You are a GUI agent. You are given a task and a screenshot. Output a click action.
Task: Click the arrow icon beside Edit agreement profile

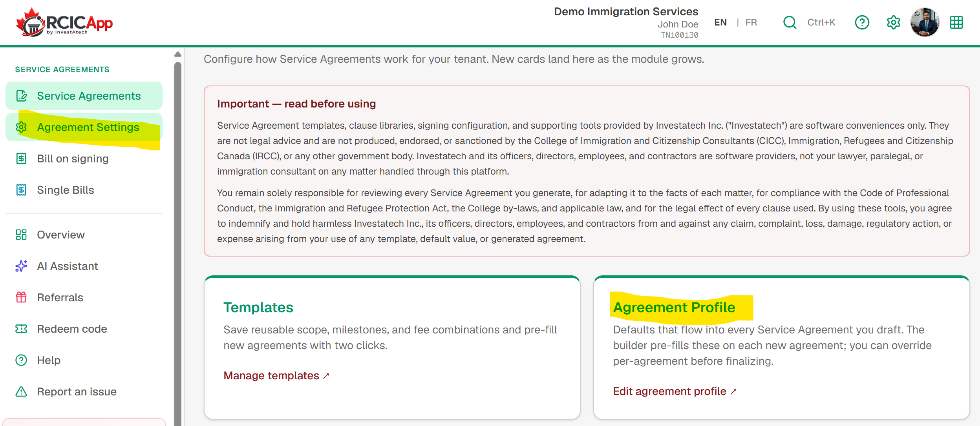click(733, 391)
